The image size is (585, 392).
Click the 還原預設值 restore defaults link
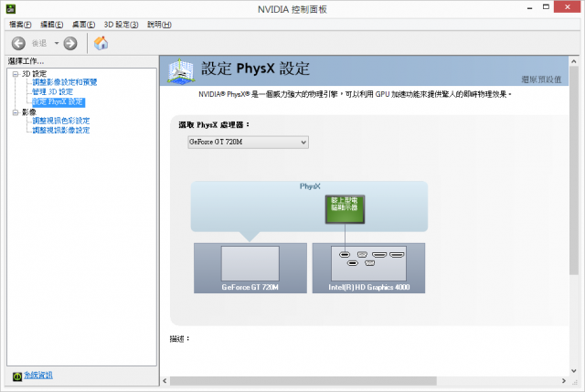tap(541, 79)
